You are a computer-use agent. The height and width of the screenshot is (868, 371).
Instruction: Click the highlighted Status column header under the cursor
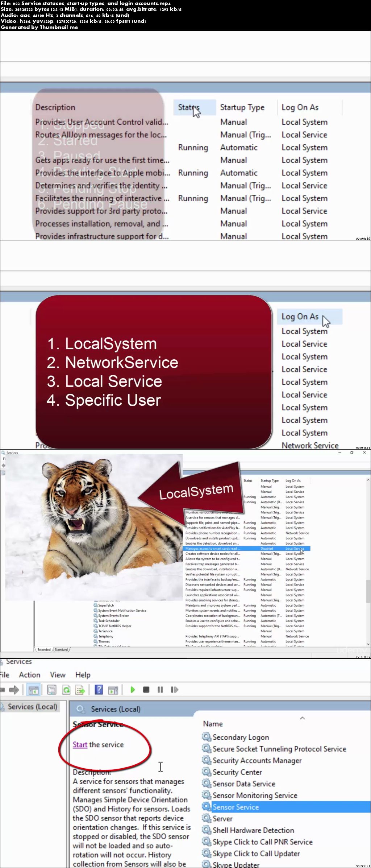(195, 107)
